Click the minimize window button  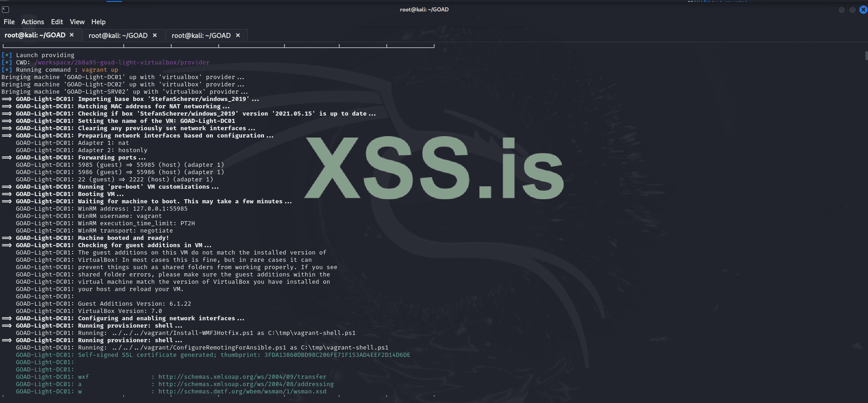(x=841, y=10)
